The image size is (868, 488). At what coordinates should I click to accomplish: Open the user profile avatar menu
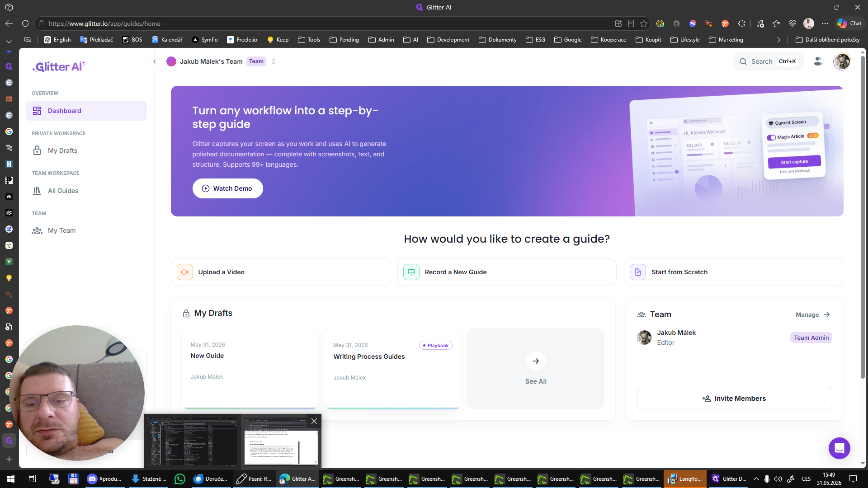pyautogui.click(x=842, y=61)
